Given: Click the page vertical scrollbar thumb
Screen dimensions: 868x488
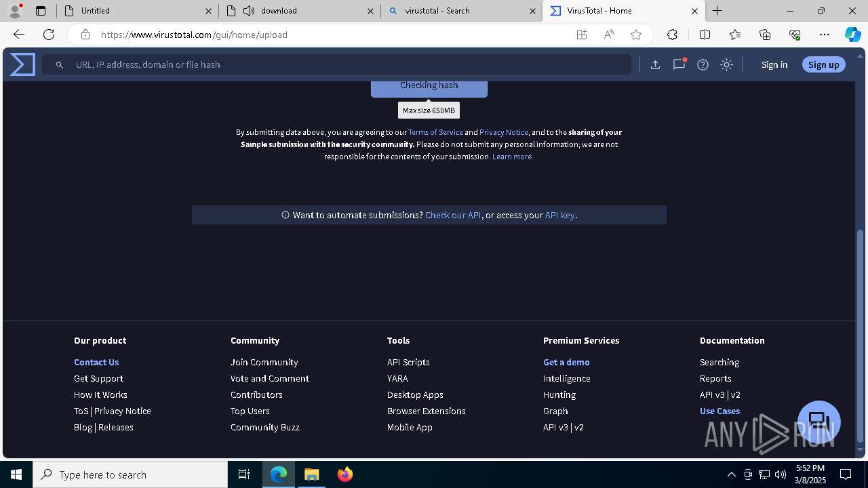Looking at the screenshot, I should click(x=861, y=335).
